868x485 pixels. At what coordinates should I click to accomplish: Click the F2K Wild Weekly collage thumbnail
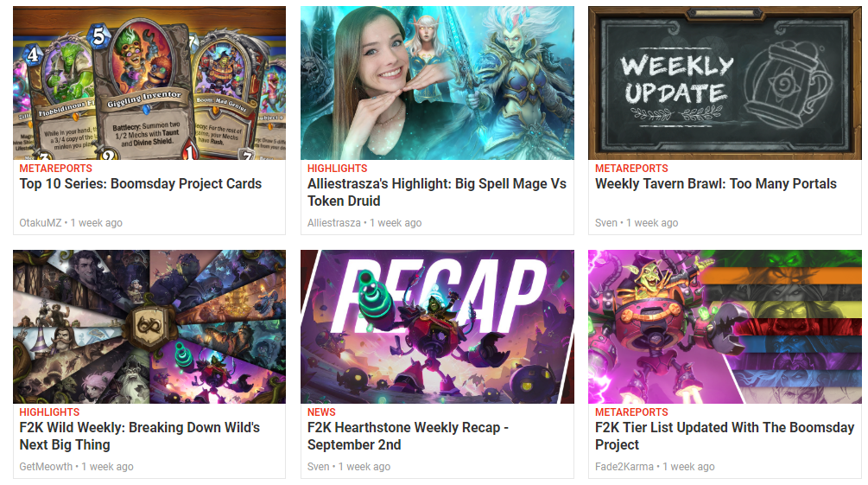click(x=149, y=327)
